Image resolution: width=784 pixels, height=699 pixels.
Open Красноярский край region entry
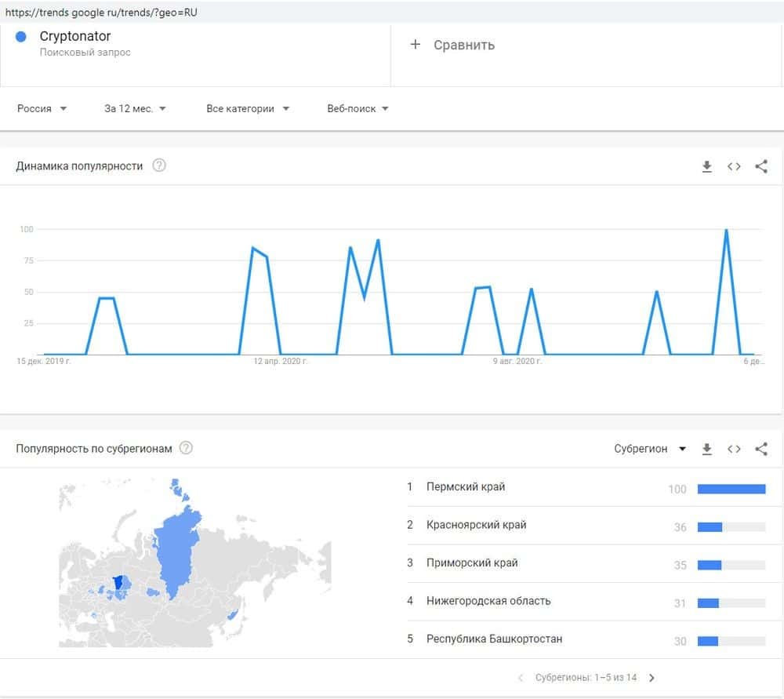click(476, 525)
